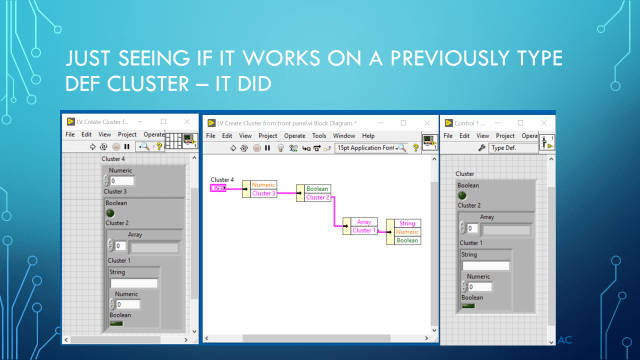This screenshot has height=360, width=640.
Task: Open the Tools menu in Block Diagram
Action: click(319, 136)
